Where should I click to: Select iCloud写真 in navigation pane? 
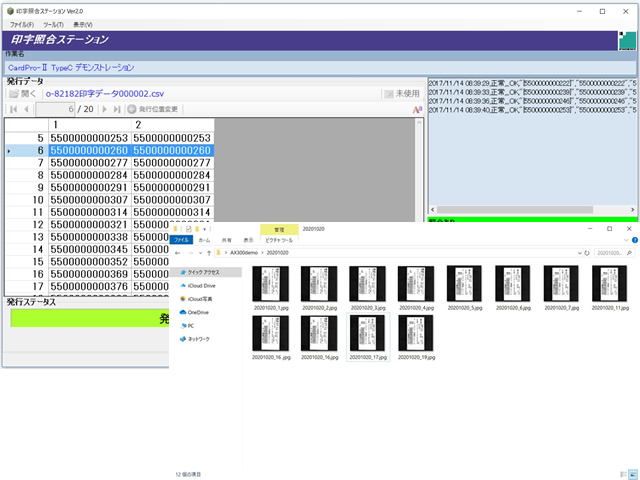pyautogui.click(x=196, y=299)
